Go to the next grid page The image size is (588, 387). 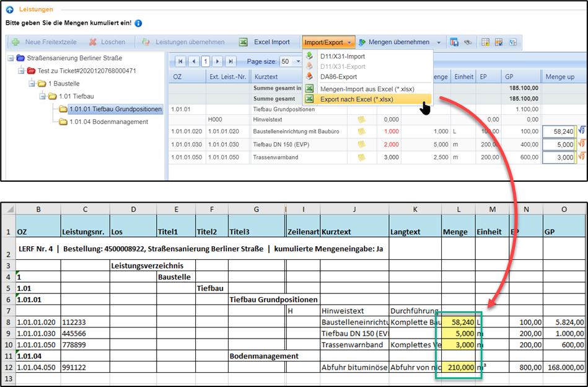click(x=218, y=61)
